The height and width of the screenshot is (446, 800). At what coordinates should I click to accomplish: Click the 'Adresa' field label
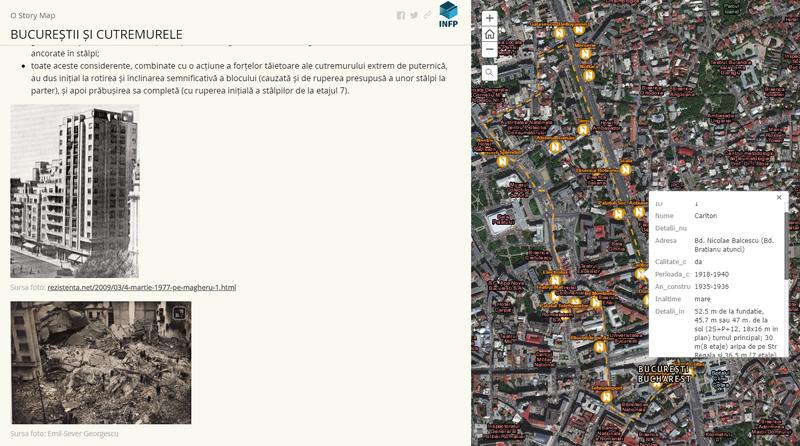click(x=665, y=240)
